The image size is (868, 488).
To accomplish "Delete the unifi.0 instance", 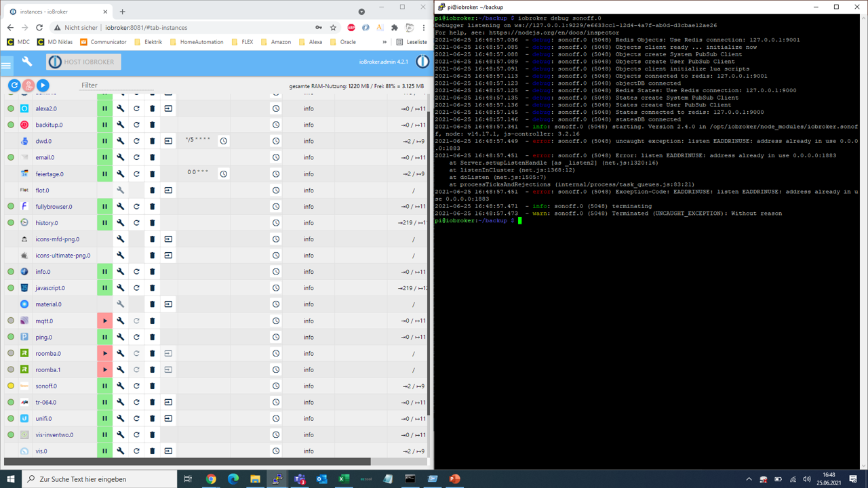I will coord(152,418).
